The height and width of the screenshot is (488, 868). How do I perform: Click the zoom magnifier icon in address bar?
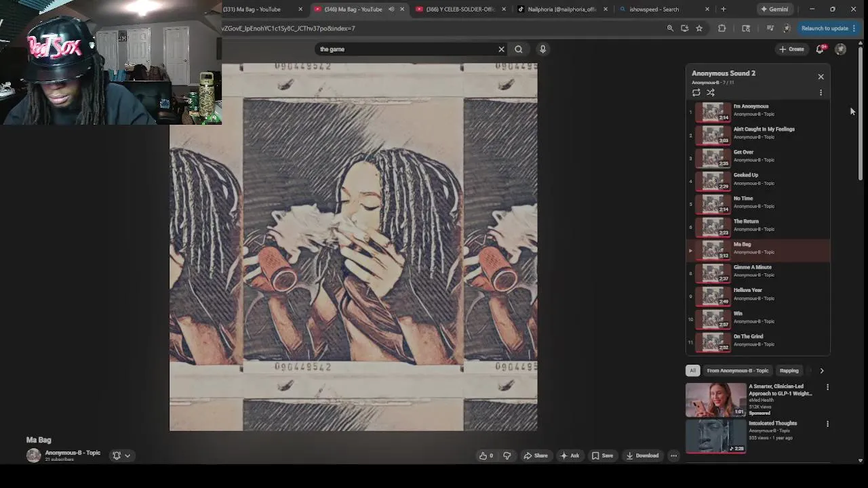[670, 28]
